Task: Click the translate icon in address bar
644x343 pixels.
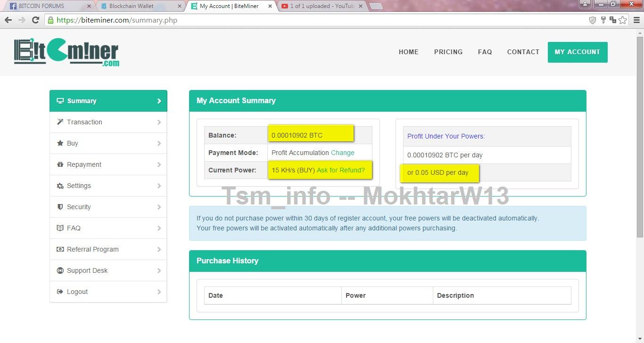Action: point(613,20)
